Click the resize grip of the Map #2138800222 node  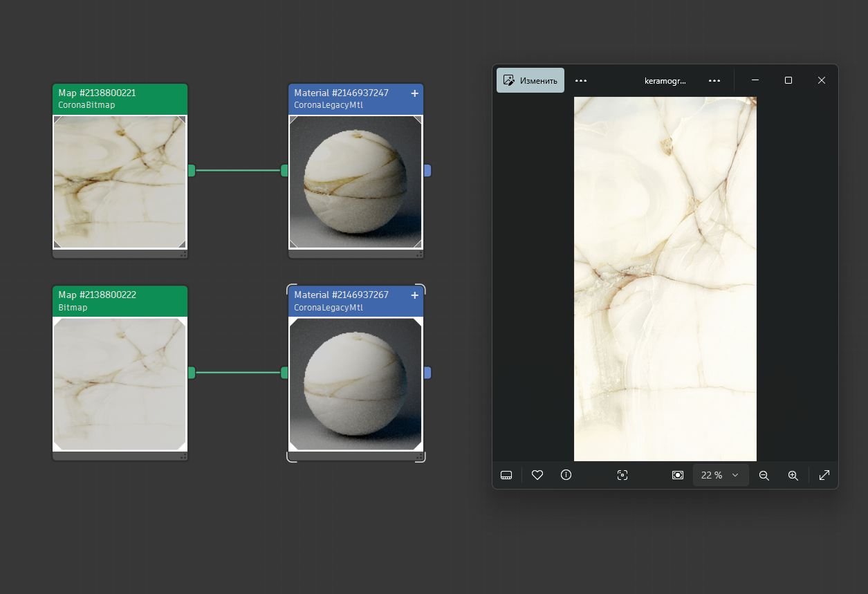click(x=183, y=457)
